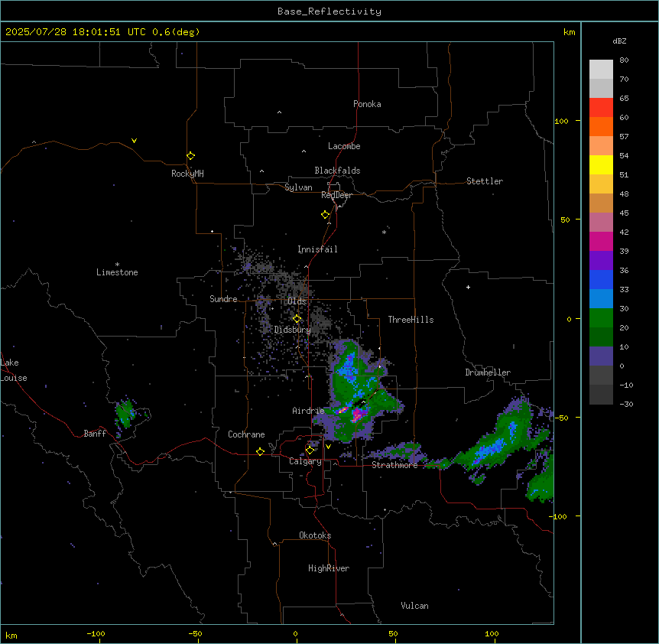659x644 pixels.
Task: Select the bright green 20-30 dBZ legend swatch
Action: click(x=601, y=318)
